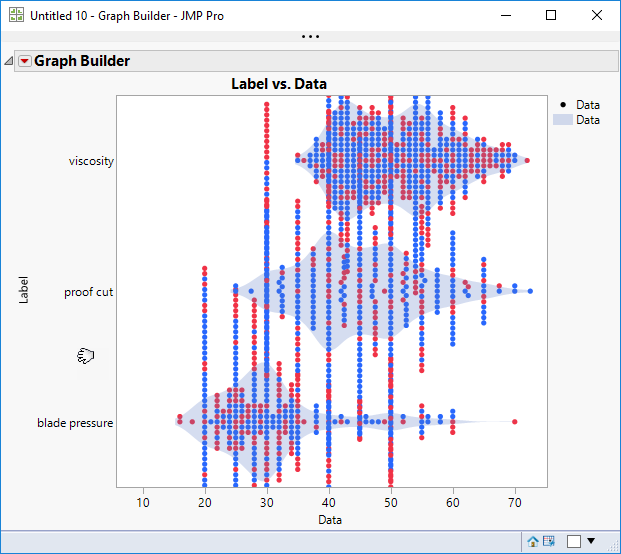Image resolution: width=621 pixels, height=554 pixels.
Task: Minimize the Graph Builder window
Action: coord(506,15)
